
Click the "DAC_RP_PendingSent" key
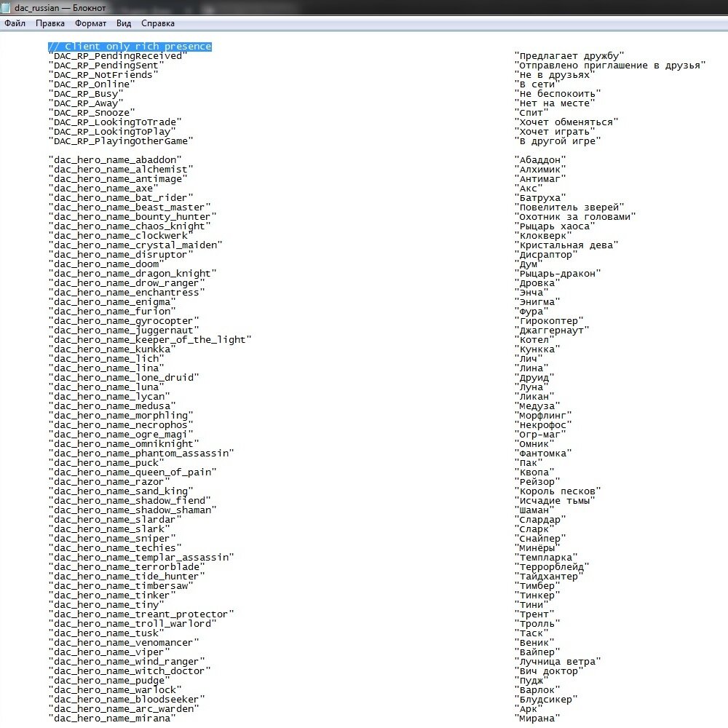(106, 66)
